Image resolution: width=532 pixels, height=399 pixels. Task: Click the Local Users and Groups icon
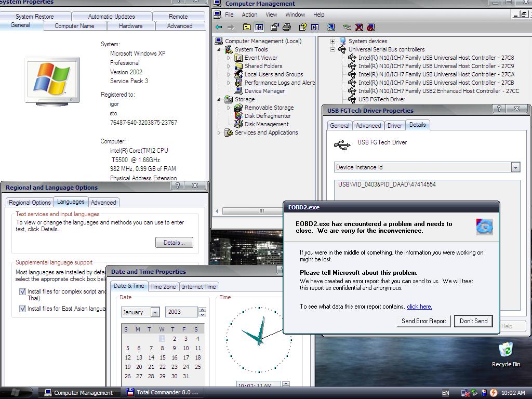[238, 74]
